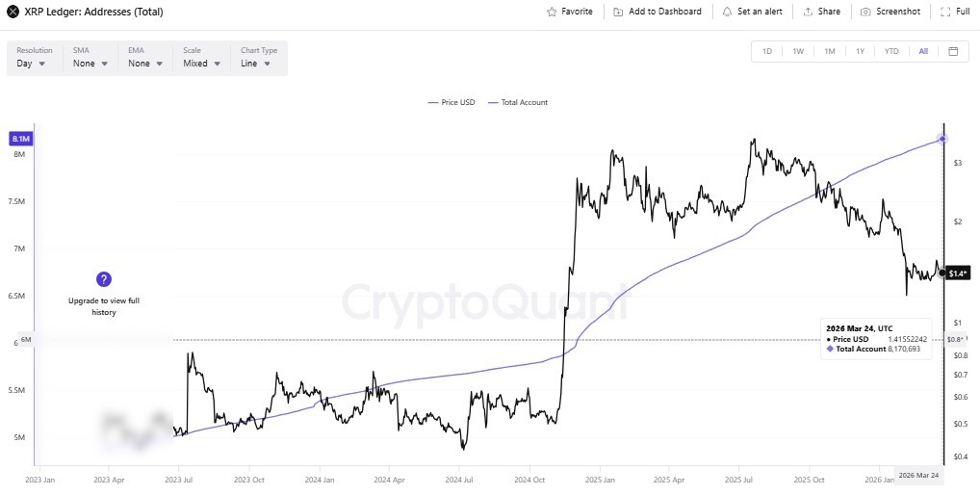
Task: Open the Chart Type dropdown
Action: tap(255, 64)
